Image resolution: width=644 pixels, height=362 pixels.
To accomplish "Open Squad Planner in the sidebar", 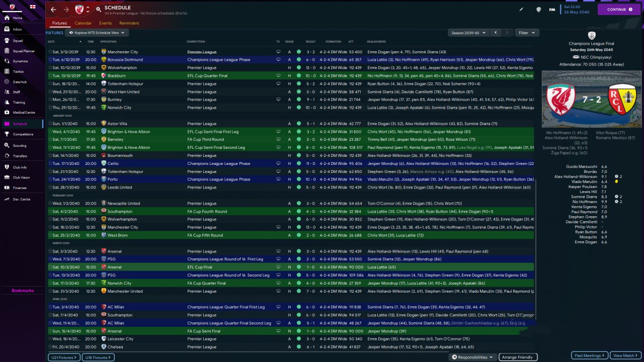I will (x=24, y=51).
